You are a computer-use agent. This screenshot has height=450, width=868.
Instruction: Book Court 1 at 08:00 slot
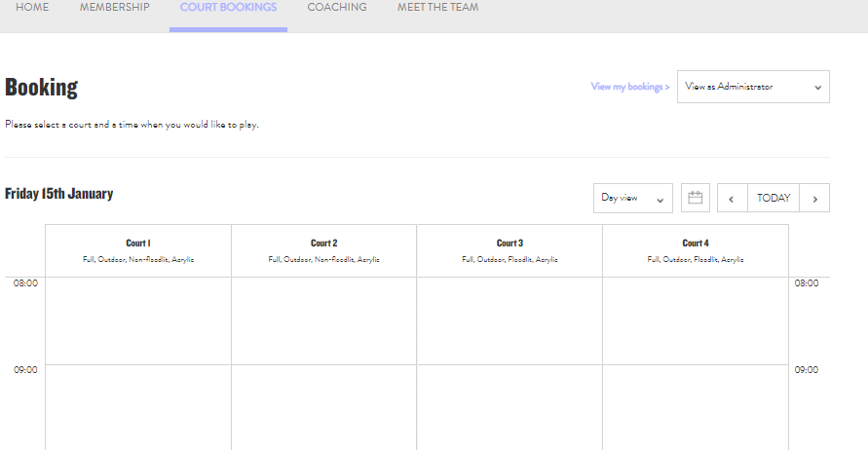pyautogui.click(x=138, y=320)
